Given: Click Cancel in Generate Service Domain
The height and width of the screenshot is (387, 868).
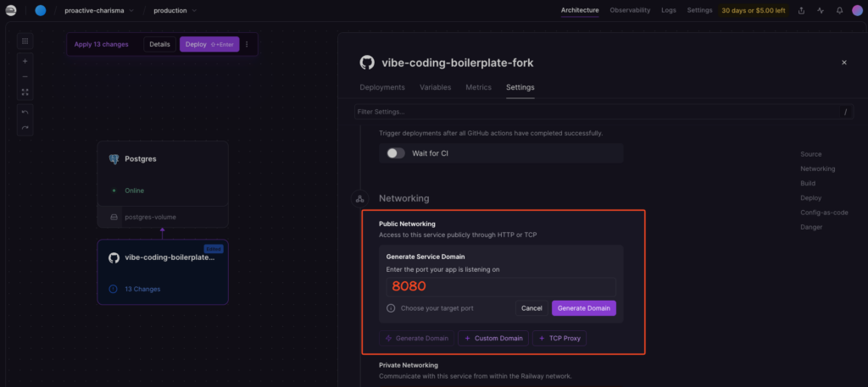Looking at the screenshot, I should [x=531, y=308].
